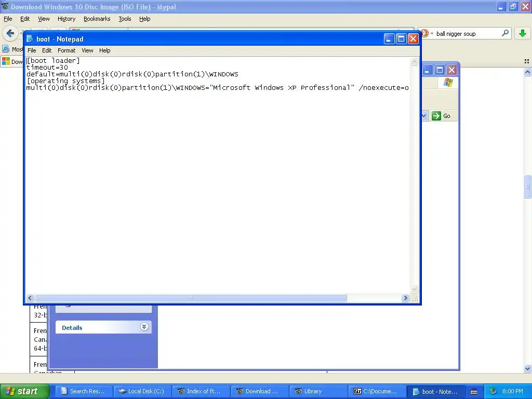Click the search magnifier icon in Mypal

tap(505, 33)
